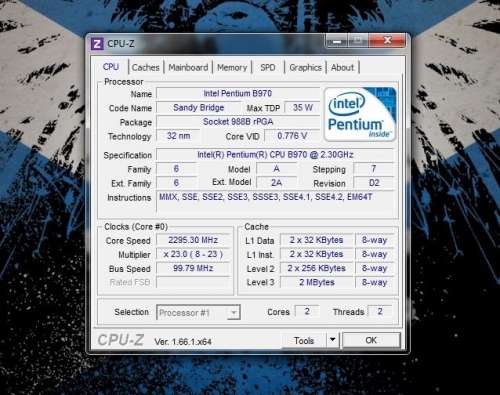Click the Tools button
The width and height of the screenshot is (500, 395).
[304, 341]
